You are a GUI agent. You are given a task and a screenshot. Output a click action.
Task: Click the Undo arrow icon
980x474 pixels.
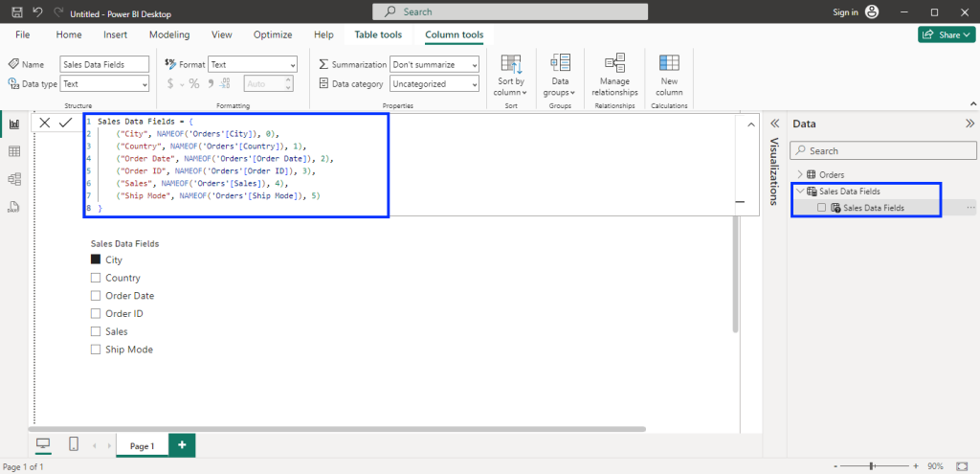[x=37, y=12]
